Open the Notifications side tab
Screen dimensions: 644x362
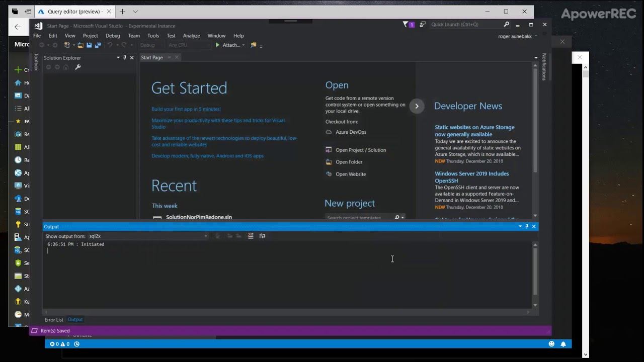(544, 67)
